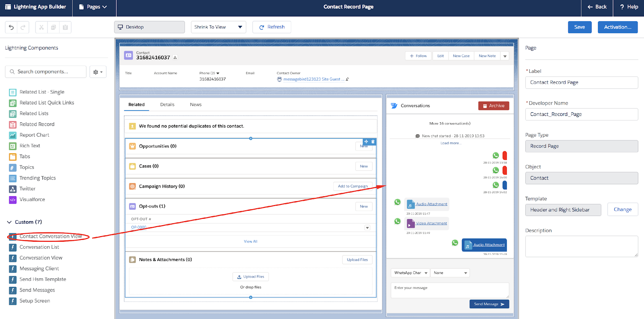644x319 pixels.
Task: Select Contact Conversation View component
Action: click(x=50, y=237)
